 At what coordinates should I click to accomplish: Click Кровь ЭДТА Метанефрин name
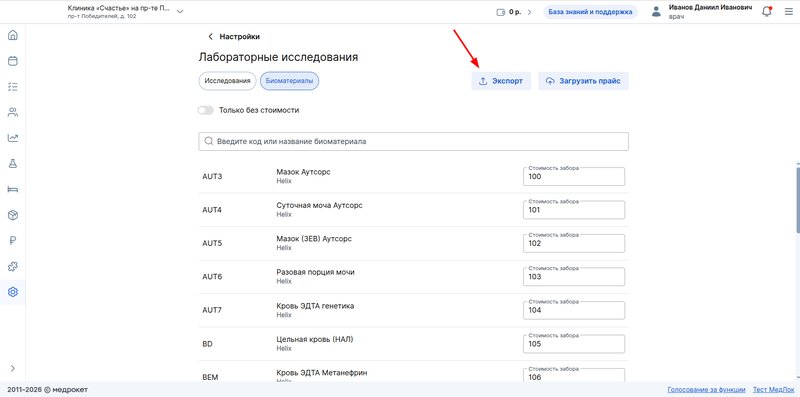tap(321, 373)
